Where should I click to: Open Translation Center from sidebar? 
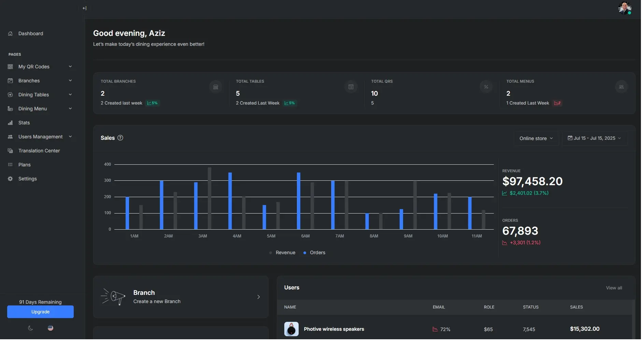click(x=39, y=151)
